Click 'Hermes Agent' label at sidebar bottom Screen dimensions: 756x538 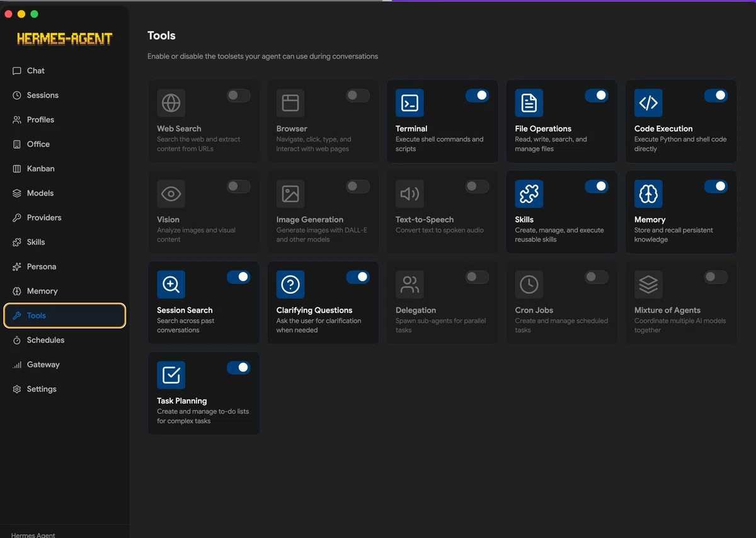[x=33, y=535]
